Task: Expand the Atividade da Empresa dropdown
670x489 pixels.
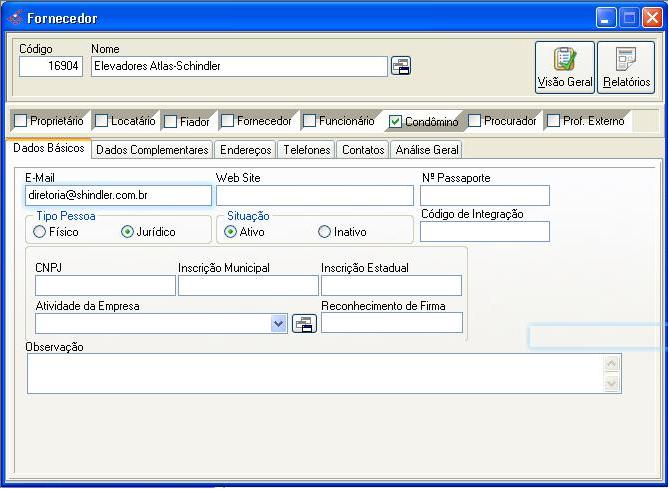Action: click(278, 324)
